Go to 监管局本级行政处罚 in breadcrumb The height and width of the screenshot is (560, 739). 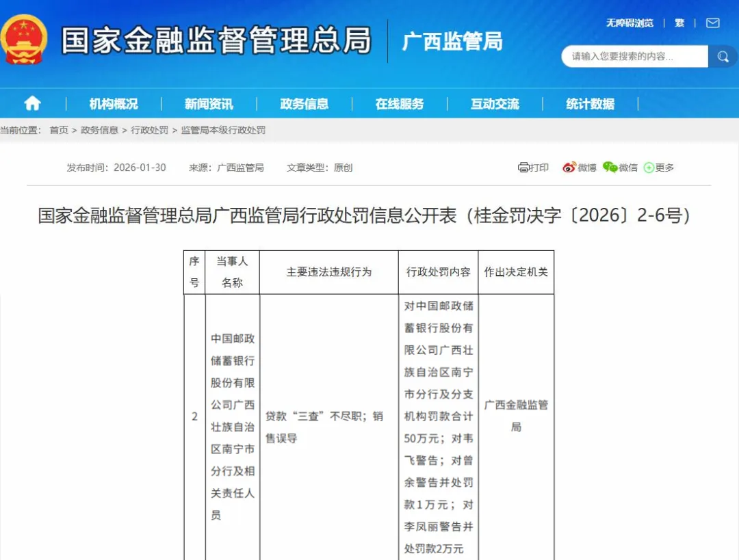click(223, 130)
